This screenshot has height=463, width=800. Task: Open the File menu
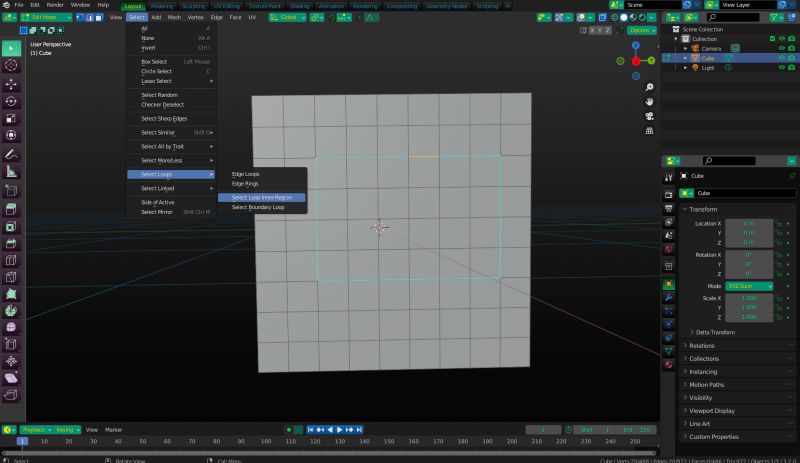[19, 5]
